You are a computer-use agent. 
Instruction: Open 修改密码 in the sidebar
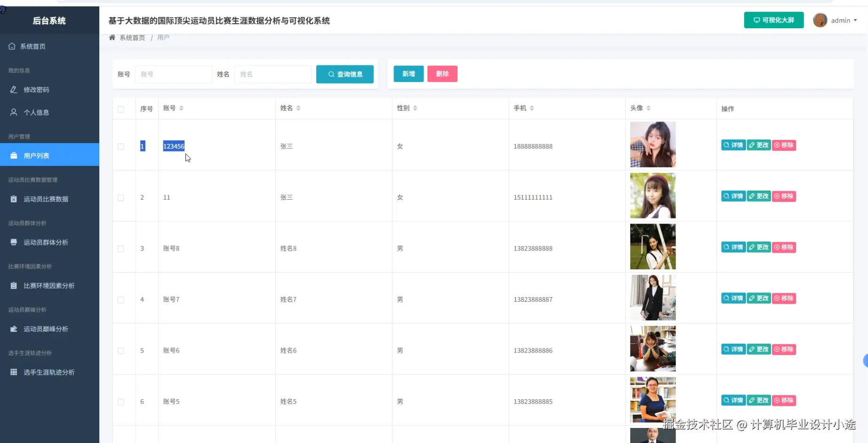click(49, 89)
